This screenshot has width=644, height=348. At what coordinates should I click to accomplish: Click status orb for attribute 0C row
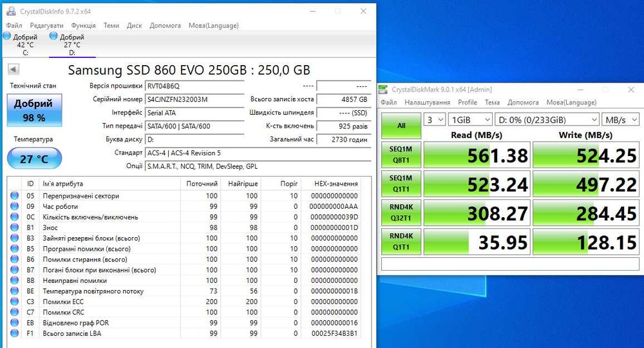coord(15,217)
